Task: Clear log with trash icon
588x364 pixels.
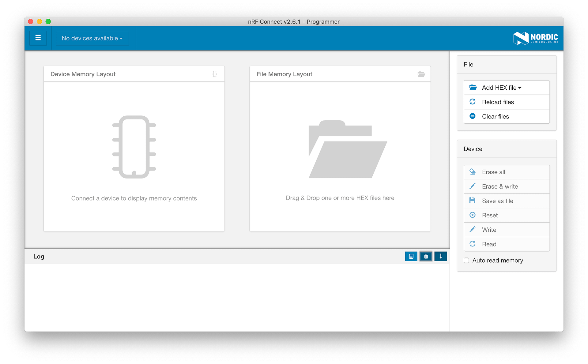Action: click(426, 256)
